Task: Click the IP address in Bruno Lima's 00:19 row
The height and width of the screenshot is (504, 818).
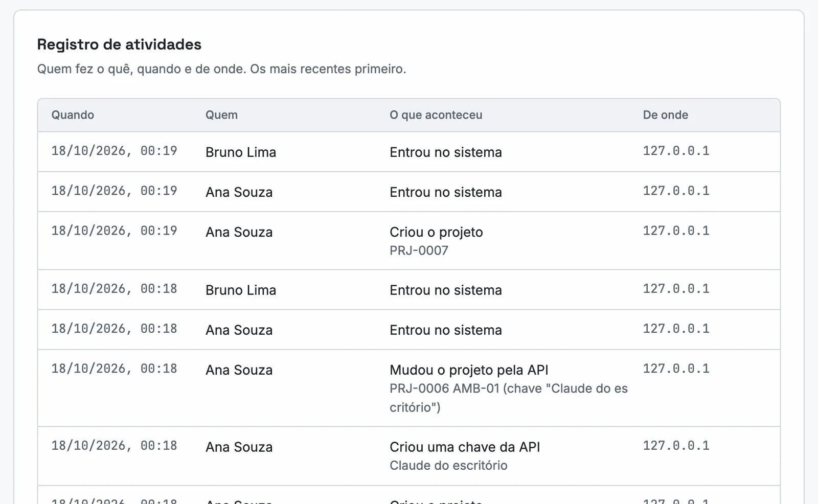Action: point(676,151)
